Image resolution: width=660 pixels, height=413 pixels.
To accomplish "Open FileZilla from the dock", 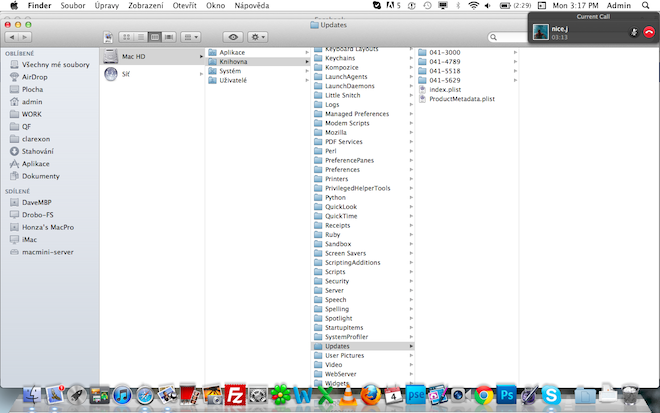I will click(236, 395).
